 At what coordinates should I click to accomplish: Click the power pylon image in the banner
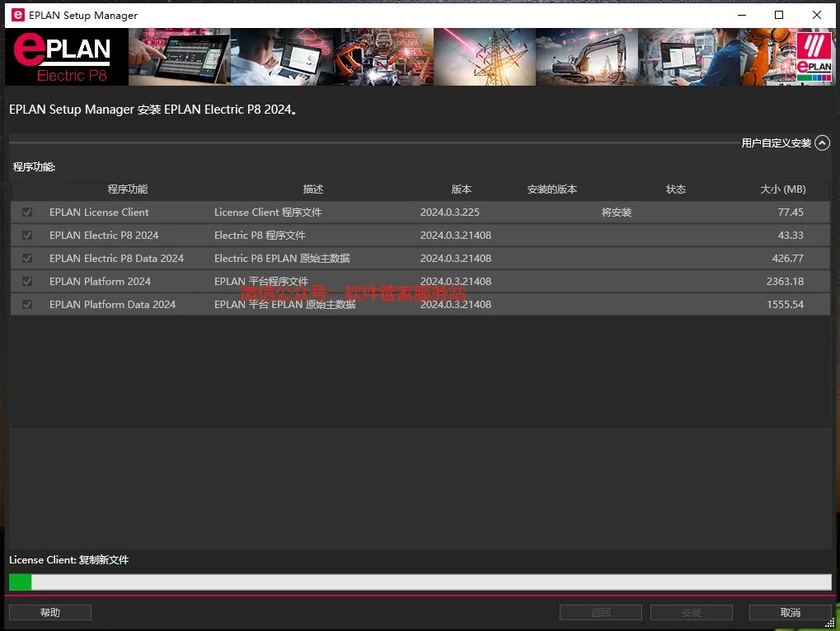[x=485, y=57]
